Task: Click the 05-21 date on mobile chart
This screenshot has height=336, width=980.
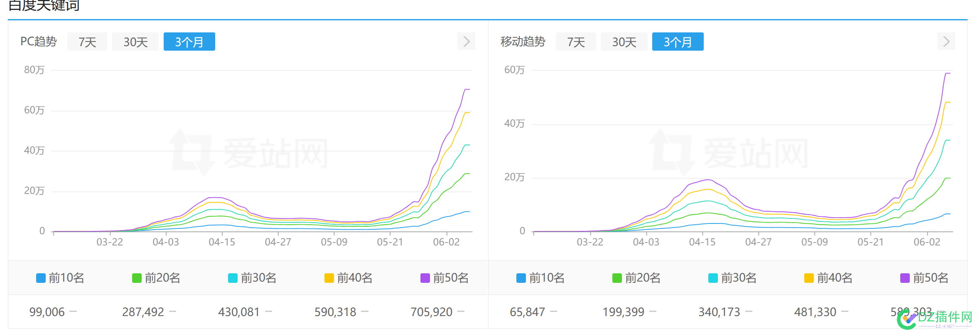Action: 871,242
